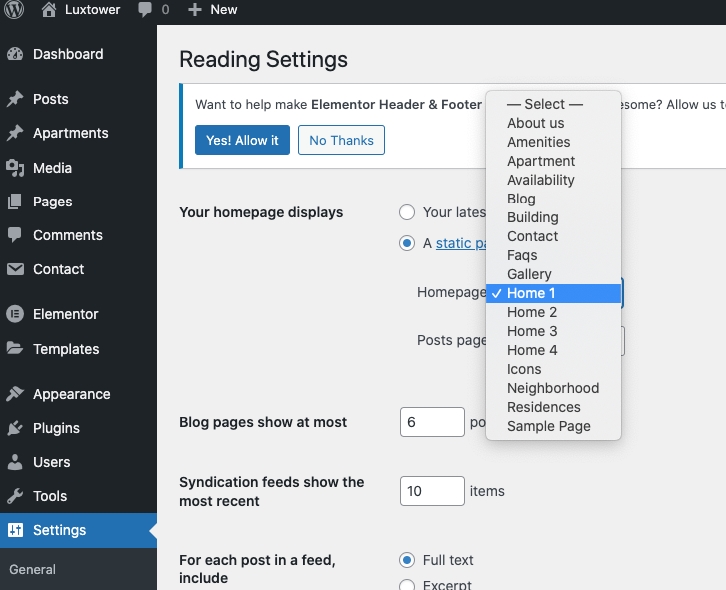This screenshot has height=590, width=726.
Task: Choose 'Home 2' from the dropdown list
Action: (532, 312)
